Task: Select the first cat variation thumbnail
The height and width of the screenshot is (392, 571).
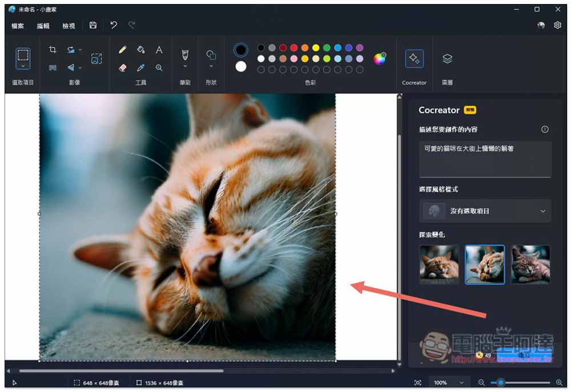Action: click(439, 264)
